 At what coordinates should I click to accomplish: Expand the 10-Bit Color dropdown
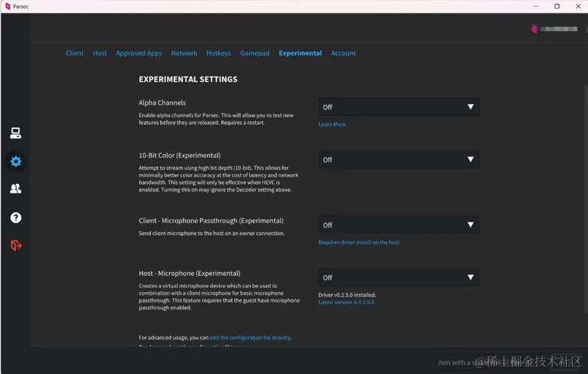399,160
